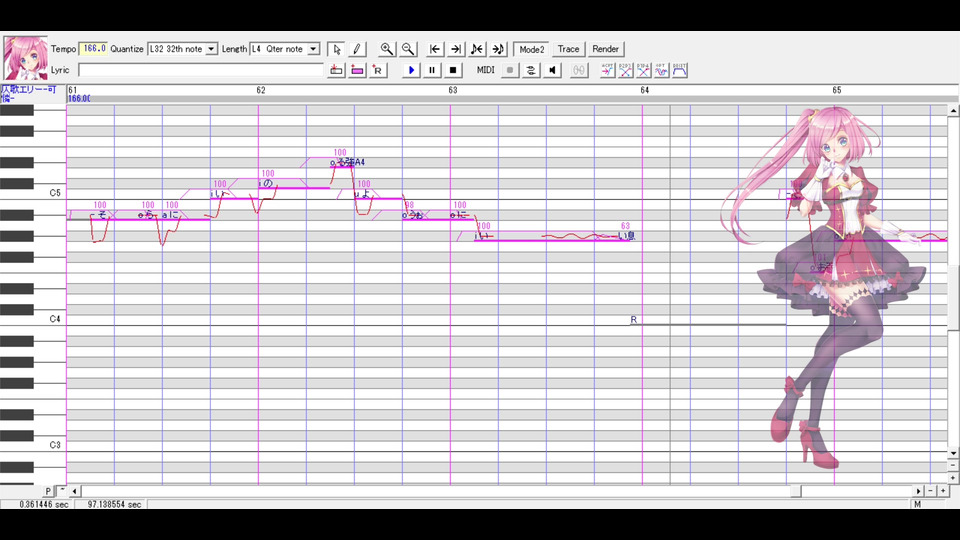Toggle Mode2 pitch editing
This screenshot has width=960, height=540.
531,49
